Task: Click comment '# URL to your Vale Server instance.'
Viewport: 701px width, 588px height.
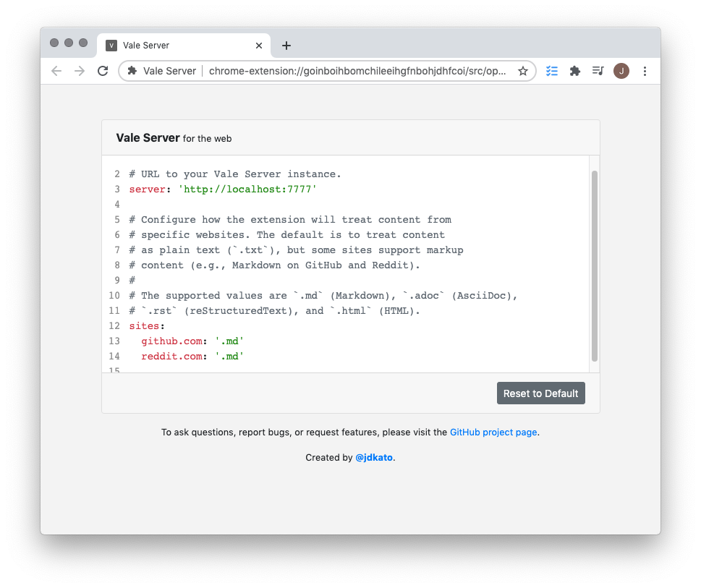Action: (235, 174)
